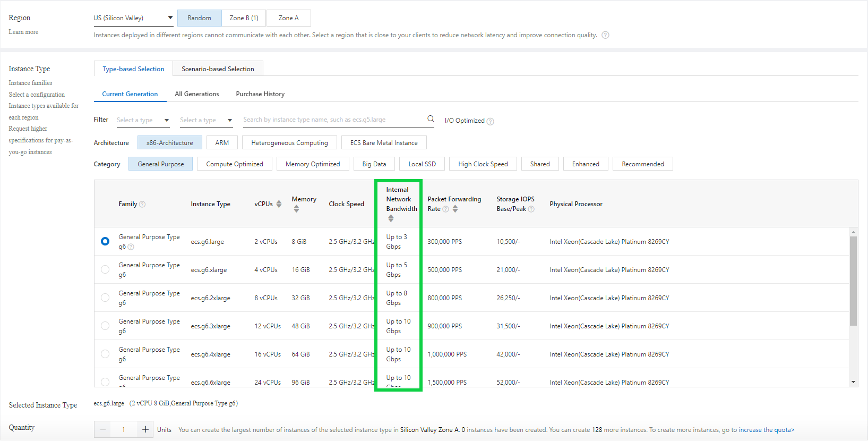Click the help icon after the region description

605,35
